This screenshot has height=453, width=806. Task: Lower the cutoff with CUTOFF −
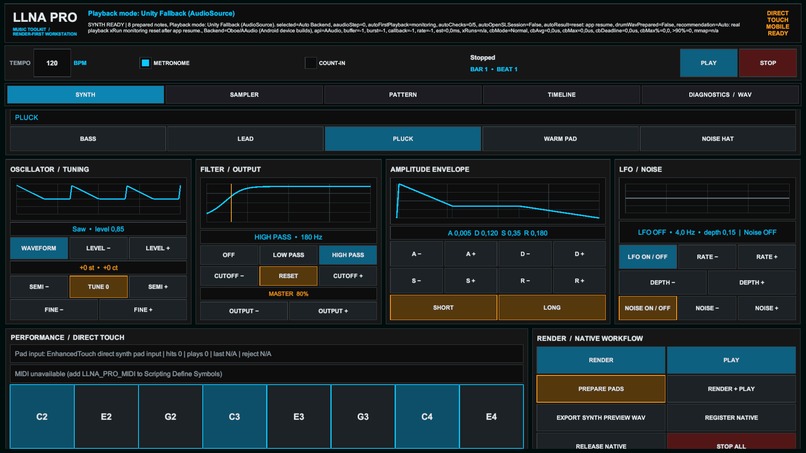229,276
